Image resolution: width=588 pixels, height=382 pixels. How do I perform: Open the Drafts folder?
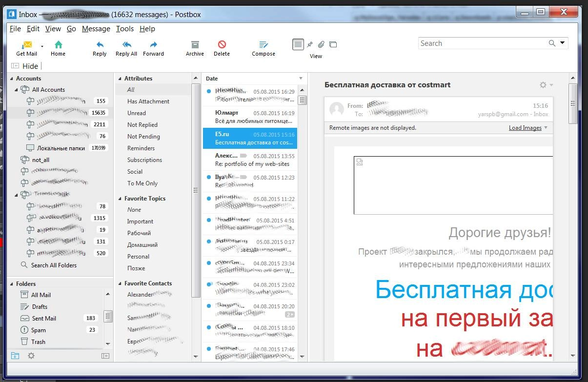coord(40,306)
